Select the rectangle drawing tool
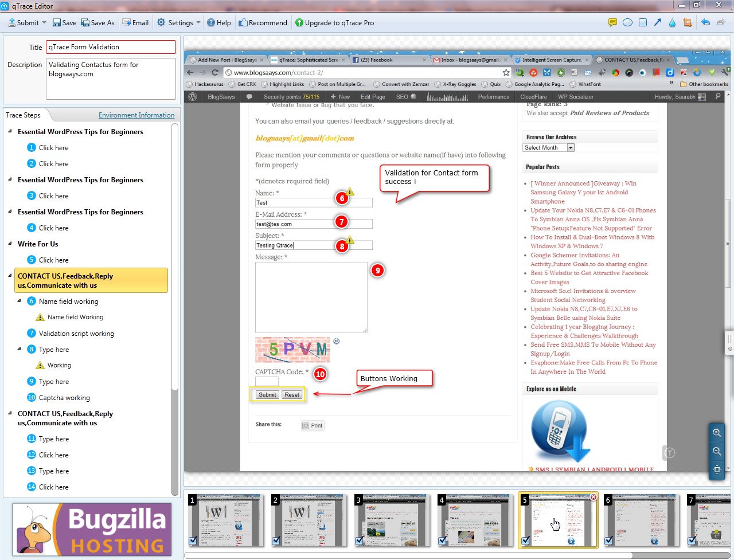Viewport: 734px width, 560px height. tap(643, 23)
